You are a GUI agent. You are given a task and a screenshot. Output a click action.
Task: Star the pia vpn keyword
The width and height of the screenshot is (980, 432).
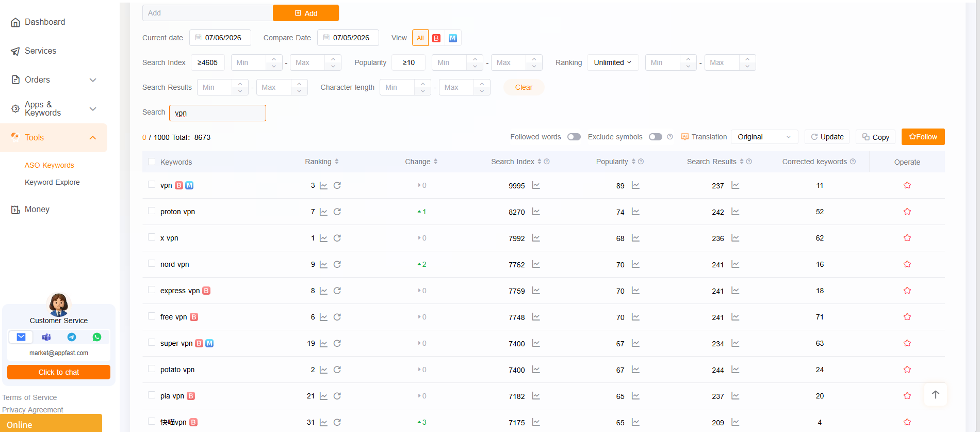pyautogui.click(x=907, y=396)
